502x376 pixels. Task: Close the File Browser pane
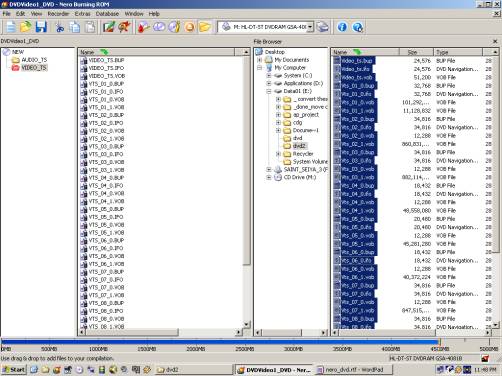coord(495,41)
